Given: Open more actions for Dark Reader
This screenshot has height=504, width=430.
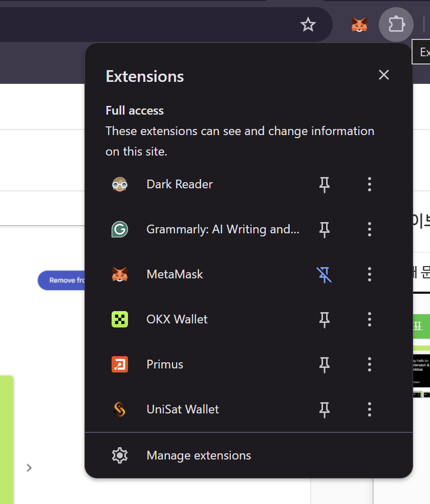Looking at the screenshot, I should [x=370, y=184].
